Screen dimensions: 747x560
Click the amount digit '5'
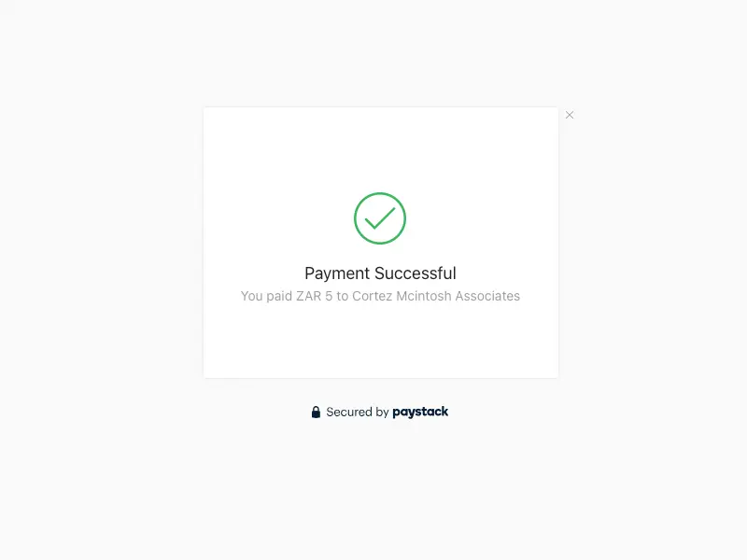(x=329, y=296)
